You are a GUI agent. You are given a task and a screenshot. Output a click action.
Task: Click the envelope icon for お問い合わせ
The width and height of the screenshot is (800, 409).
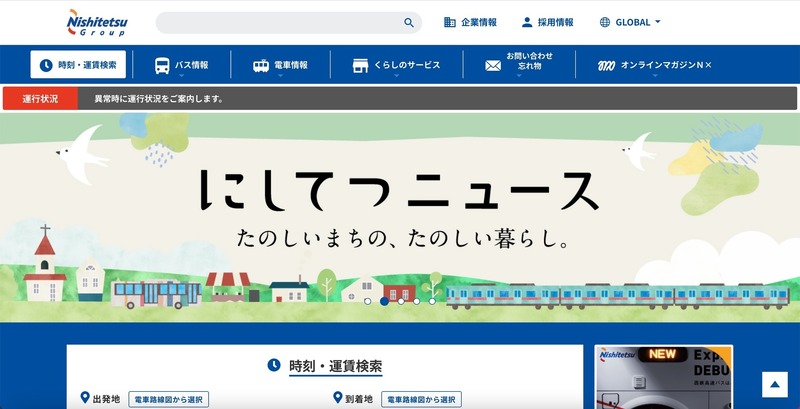(492, 66)
